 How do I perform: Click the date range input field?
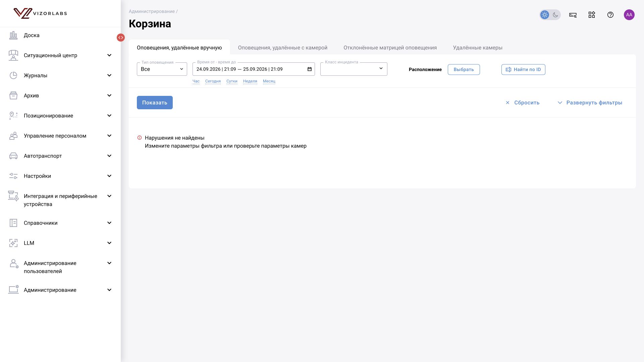[x=254, y=69]
